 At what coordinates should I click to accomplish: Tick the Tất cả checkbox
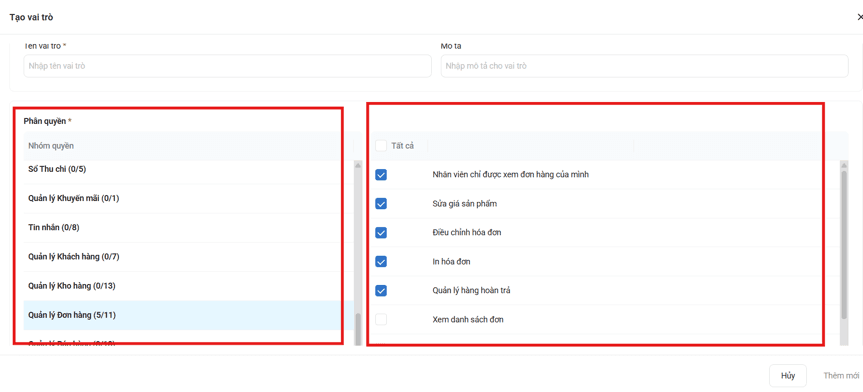point(381,146)
